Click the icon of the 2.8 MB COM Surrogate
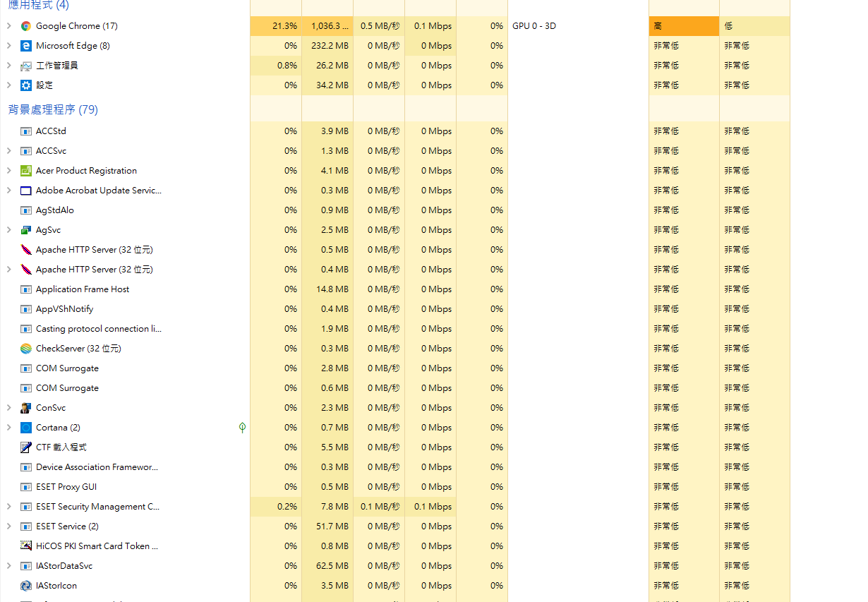Viewport: 868px width, 602px height. (26, 368)
